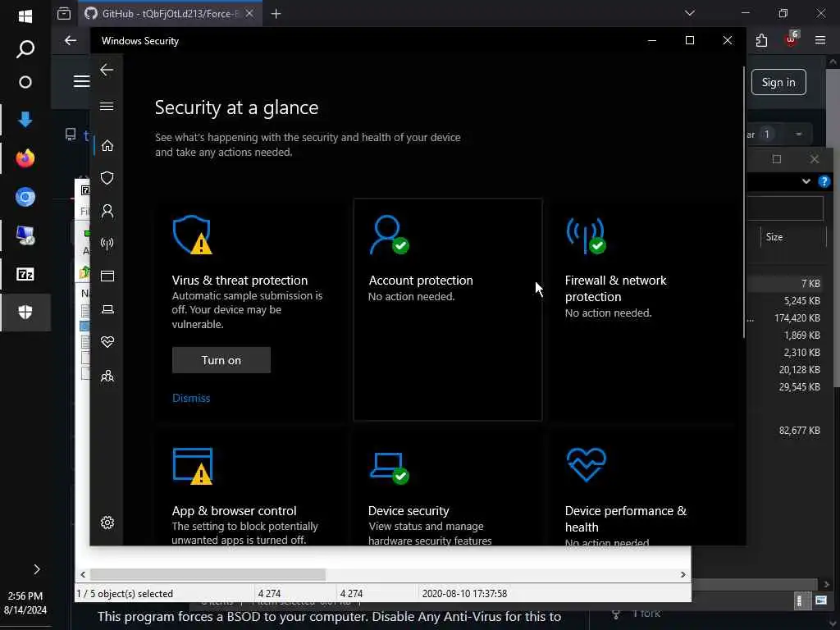Select the Device security tile icon

(389, 468)
